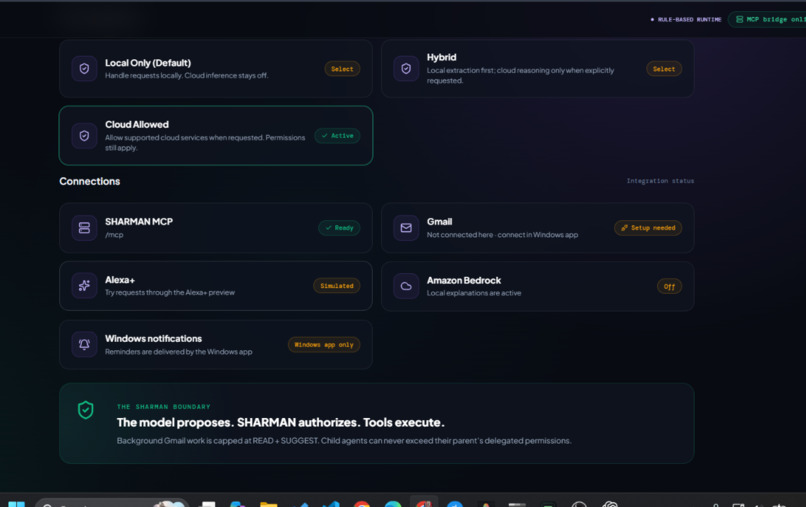The image size is (806, 507).
Task: Click the sparkle icon beside Alexa+
Action: point(84,286)
